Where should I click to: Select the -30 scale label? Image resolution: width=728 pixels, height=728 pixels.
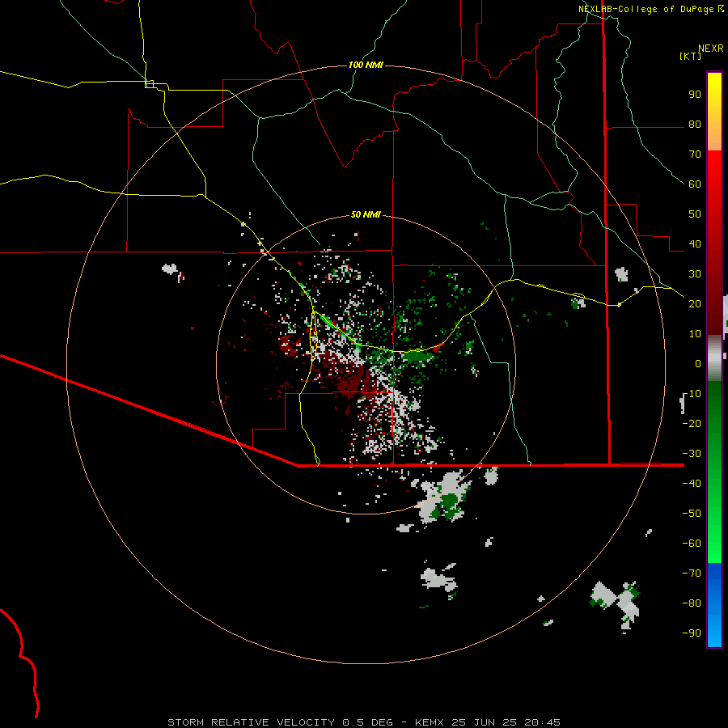coord(692,454)
